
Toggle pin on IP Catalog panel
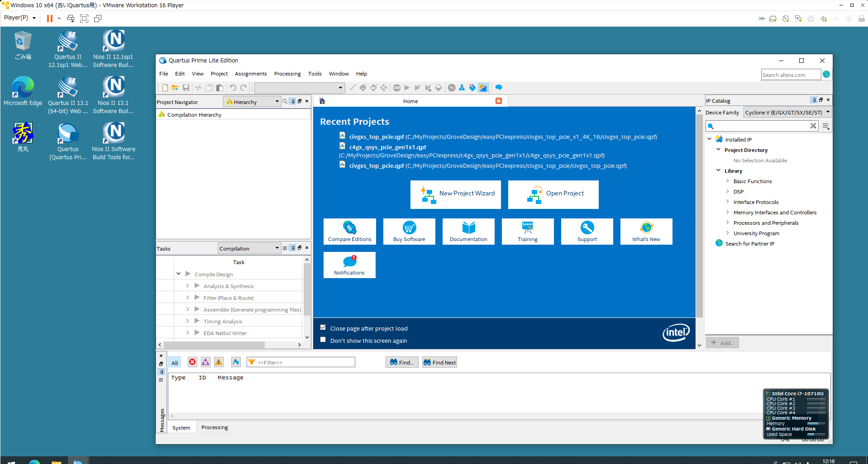pos(814,100)
